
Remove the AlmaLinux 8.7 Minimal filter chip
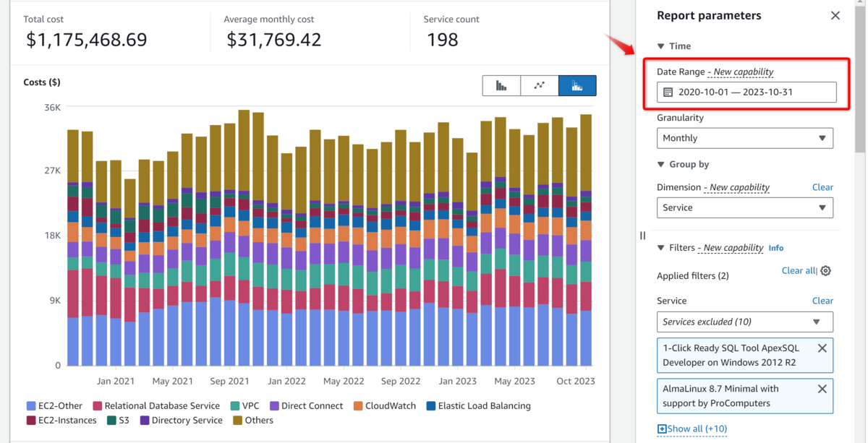point(822,388)
